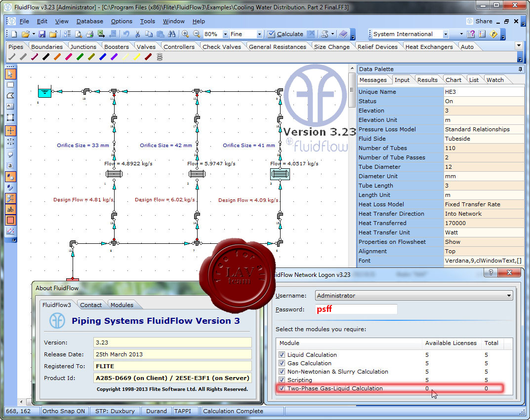Click the yellow diamond arrow icon
Image resolution: width=530 pixels, height=420 pixels.
pyautogui.click(x=493, y=34)
